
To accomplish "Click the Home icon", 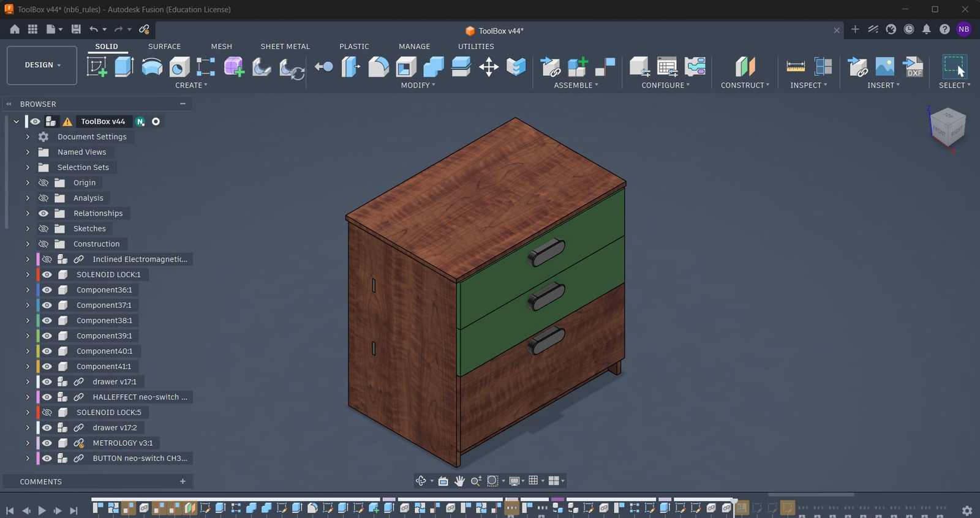I will point(15,29).
